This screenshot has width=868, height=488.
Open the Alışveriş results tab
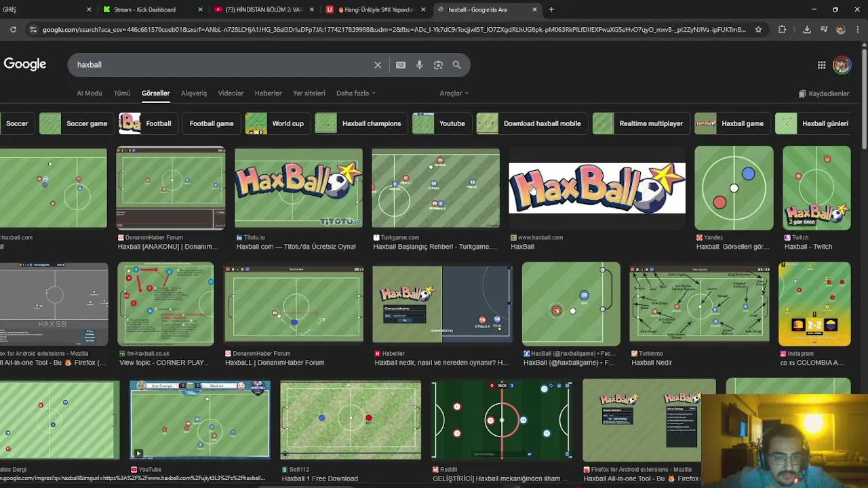point(194,93)
